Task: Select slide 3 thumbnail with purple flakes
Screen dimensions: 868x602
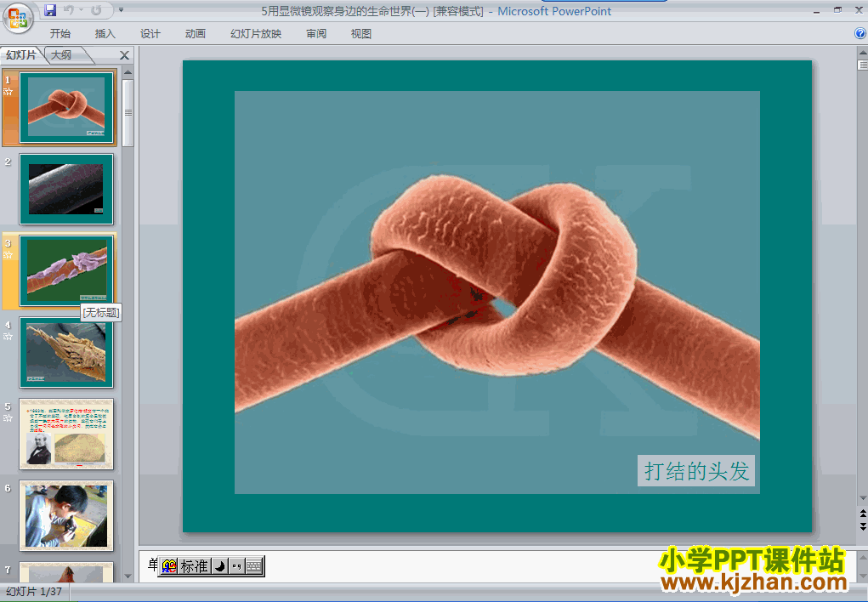Action: click(66, 271)
